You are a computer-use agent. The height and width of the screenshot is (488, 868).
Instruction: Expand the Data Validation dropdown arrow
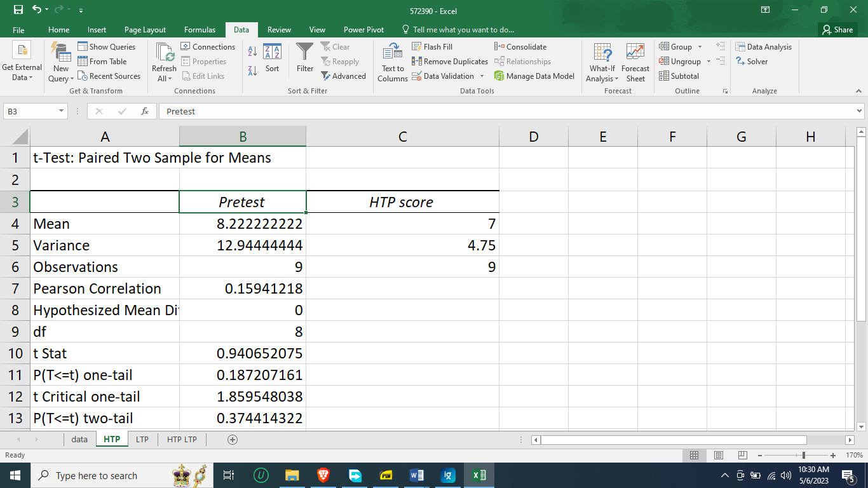481,76
